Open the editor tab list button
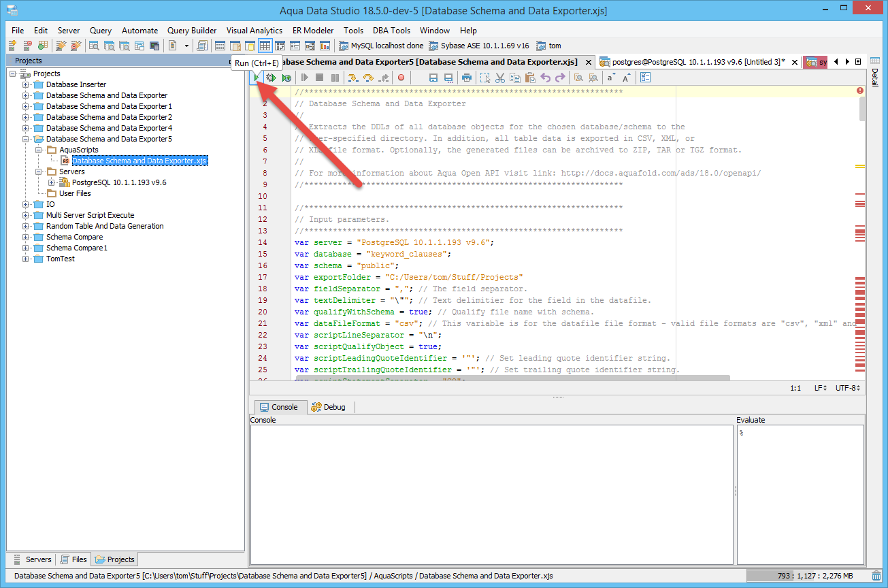Screen dimensions: 888x588 point(857,61)
